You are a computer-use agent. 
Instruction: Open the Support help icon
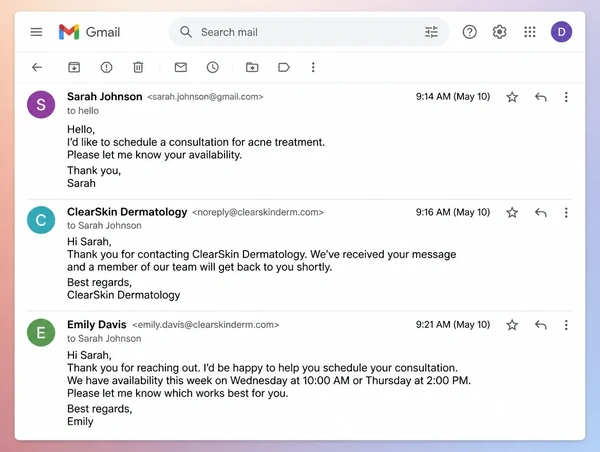pos(470,32)
